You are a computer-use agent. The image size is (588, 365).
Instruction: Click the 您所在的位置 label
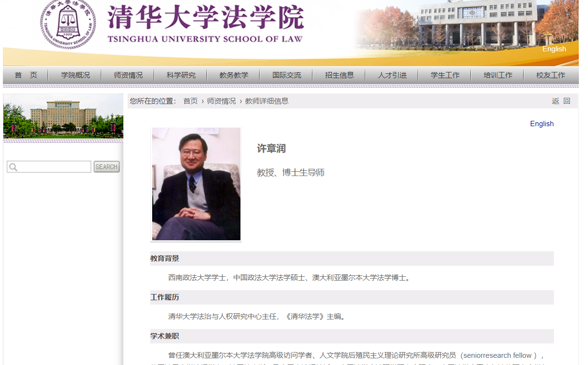(153, 101)
